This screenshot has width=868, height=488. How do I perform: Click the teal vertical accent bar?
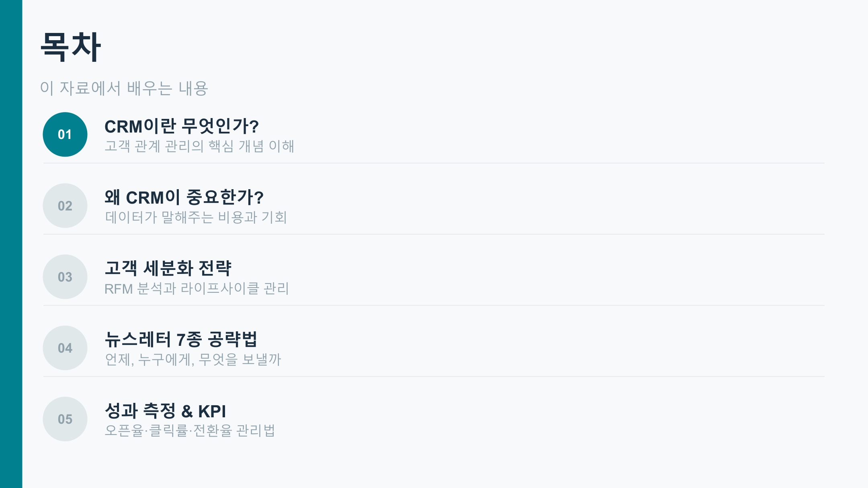point(11,244)
